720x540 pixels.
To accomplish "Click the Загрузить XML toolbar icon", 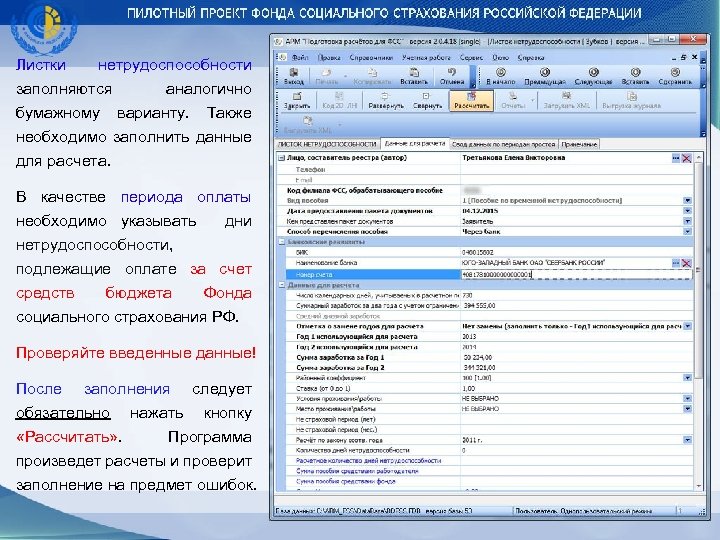I will click(566, 100).
